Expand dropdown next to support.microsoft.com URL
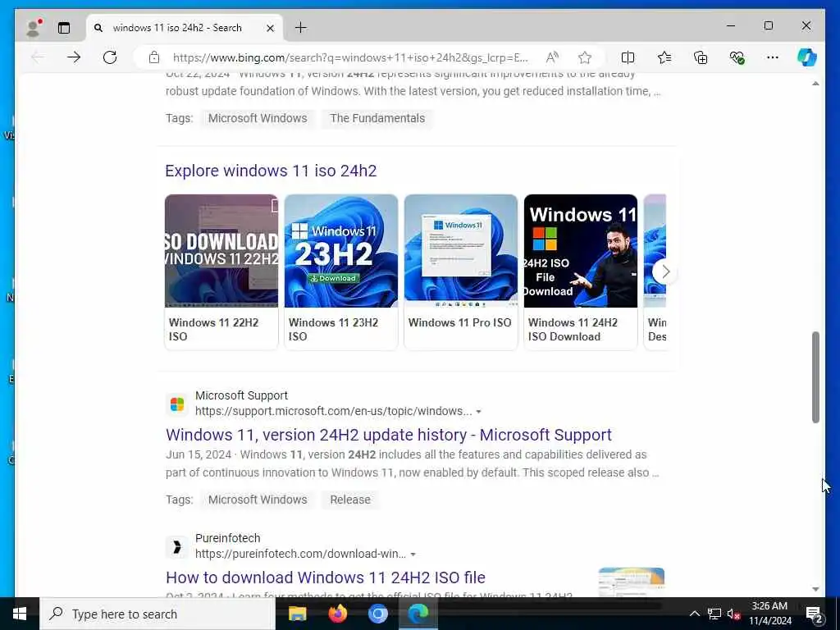 [x=478, y=412]
